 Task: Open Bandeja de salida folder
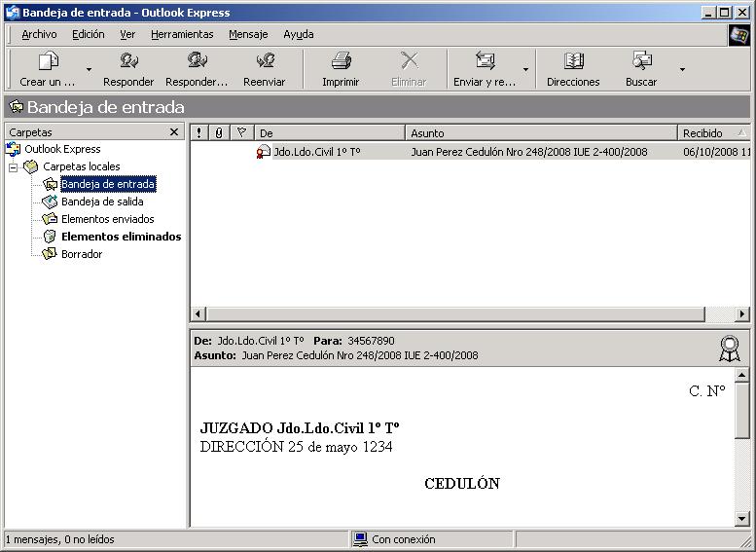(102, 202)
